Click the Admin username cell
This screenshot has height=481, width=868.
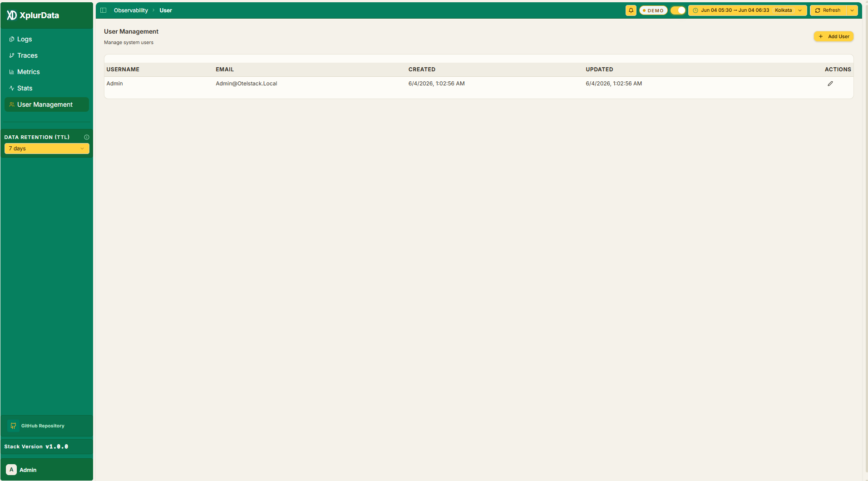click(x=115, y=84)
